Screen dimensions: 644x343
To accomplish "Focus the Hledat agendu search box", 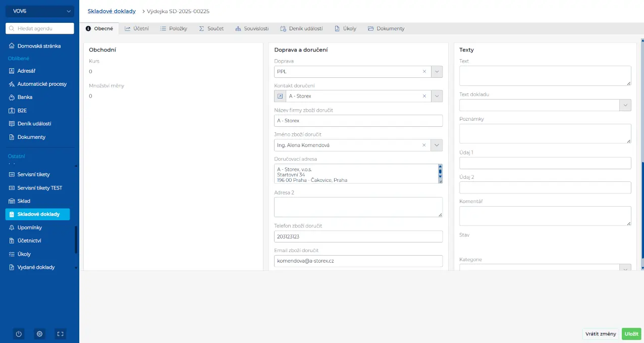I will tap(40, 29).
